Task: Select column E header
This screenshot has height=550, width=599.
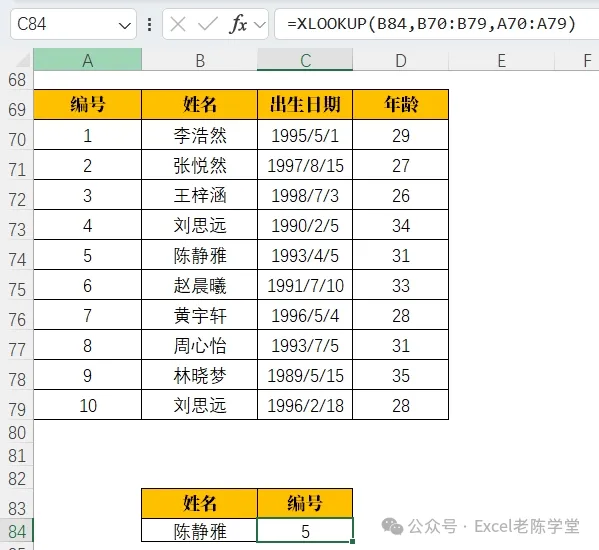Action: tap(501, 60)
